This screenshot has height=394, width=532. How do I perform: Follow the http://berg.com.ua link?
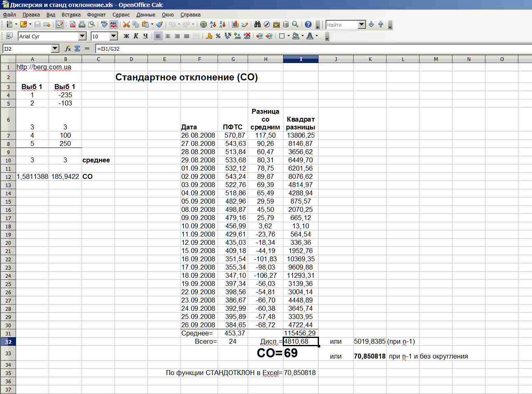(x=44, y=67)
